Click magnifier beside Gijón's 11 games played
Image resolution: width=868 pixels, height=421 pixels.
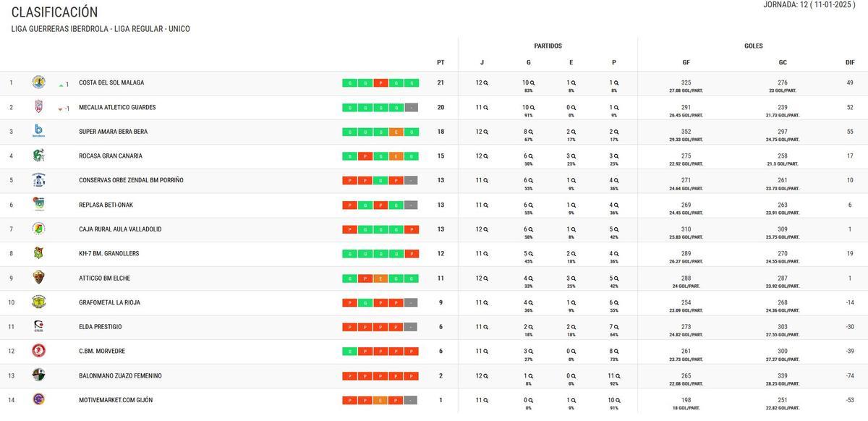pyautogui.click(x=486, y=400)
